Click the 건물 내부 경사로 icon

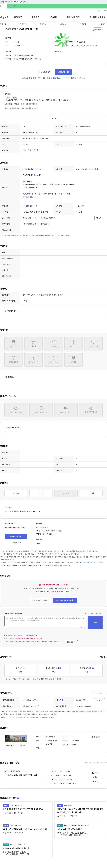coord(91,410)
